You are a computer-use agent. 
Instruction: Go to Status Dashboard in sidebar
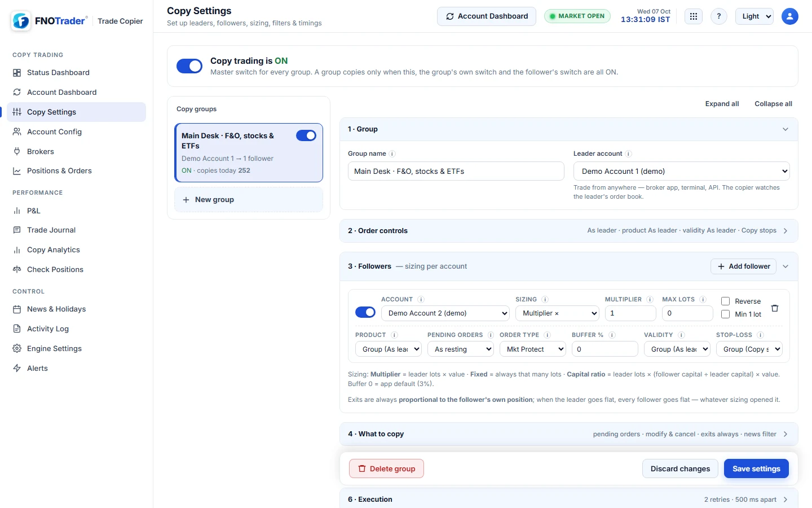(76, 72)
